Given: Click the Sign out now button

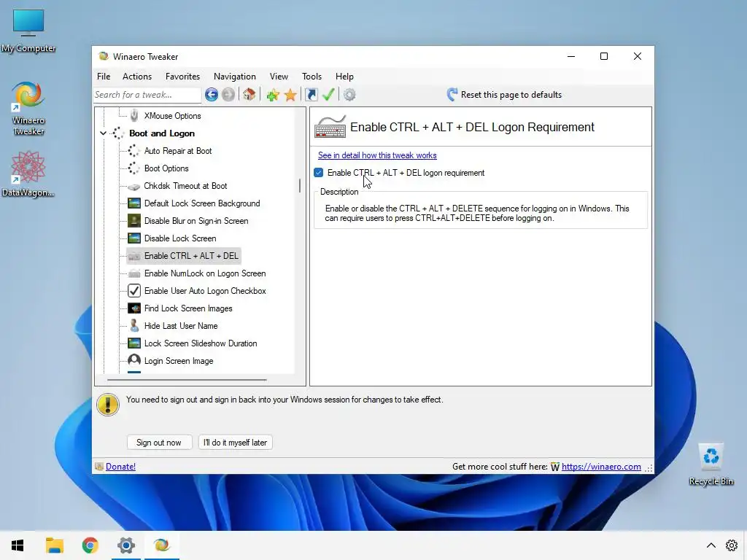Looking at the screenshot, I should coord(159,443).
